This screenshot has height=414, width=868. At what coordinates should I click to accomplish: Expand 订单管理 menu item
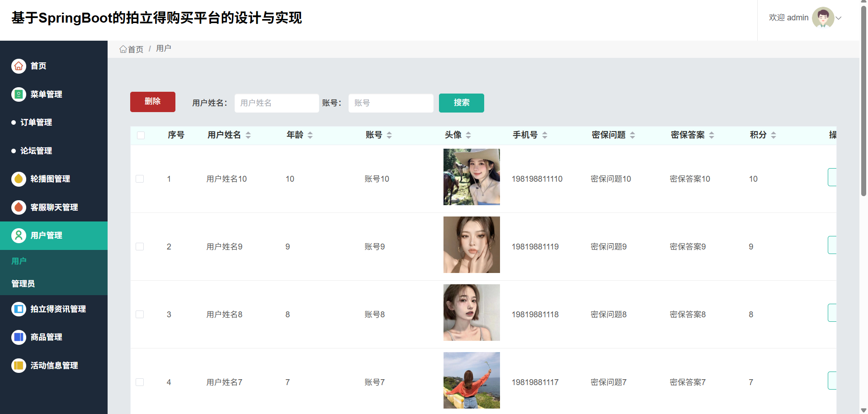(54, 122)
